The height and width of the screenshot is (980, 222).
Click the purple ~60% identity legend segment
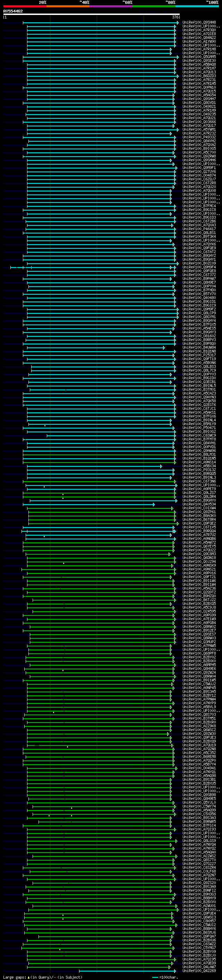coord(111,6)
